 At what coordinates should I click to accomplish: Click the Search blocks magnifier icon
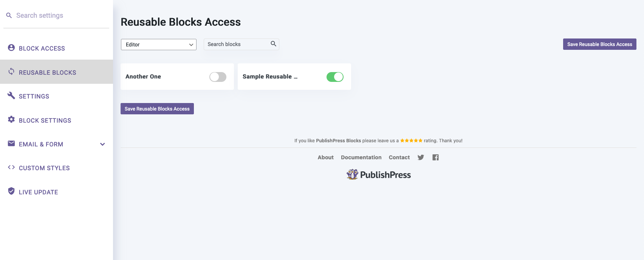[273, 44]
